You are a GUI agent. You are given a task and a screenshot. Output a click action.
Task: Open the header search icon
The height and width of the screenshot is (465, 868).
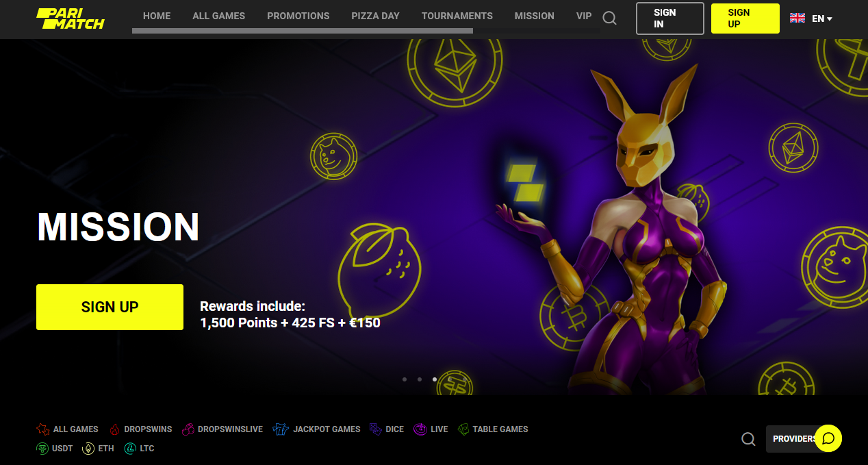(609, 18)
